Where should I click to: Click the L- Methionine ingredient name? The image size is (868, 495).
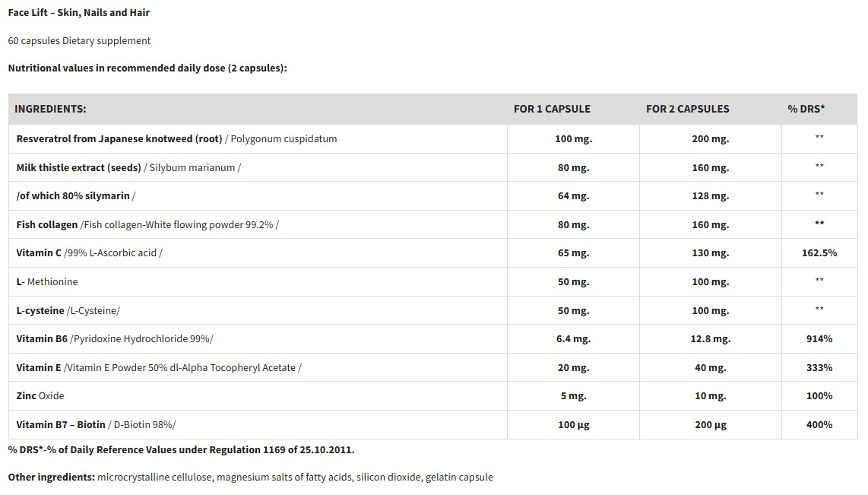coord(47,281)
